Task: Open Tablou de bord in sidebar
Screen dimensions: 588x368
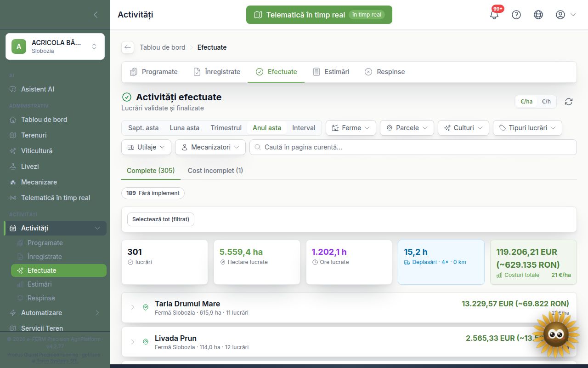Action: coord(55,120)
